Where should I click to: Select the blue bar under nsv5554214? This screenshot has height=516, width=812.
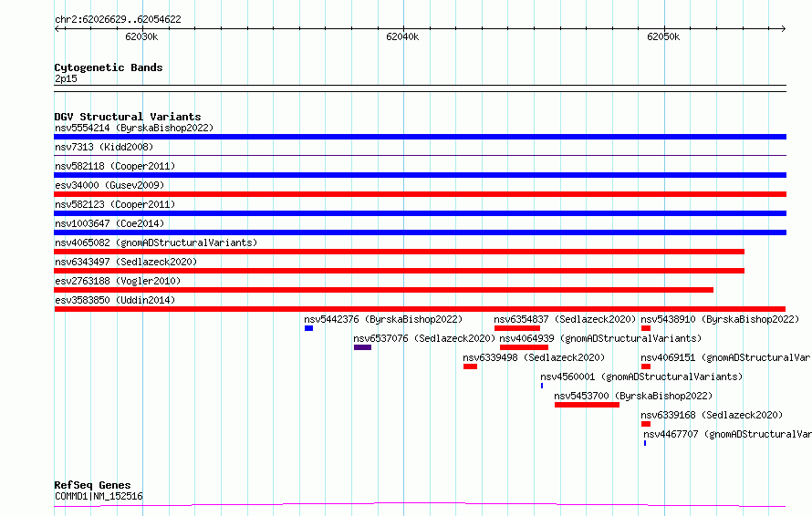[420, 137]
